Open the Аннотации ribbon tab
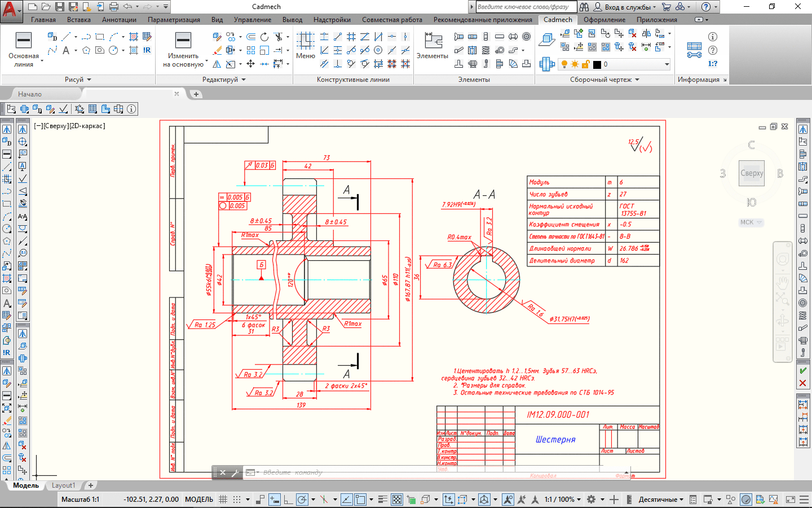Image resolution: width=812 pixels, height=508 pixels. pyautogui.click(x=119, y=20)
